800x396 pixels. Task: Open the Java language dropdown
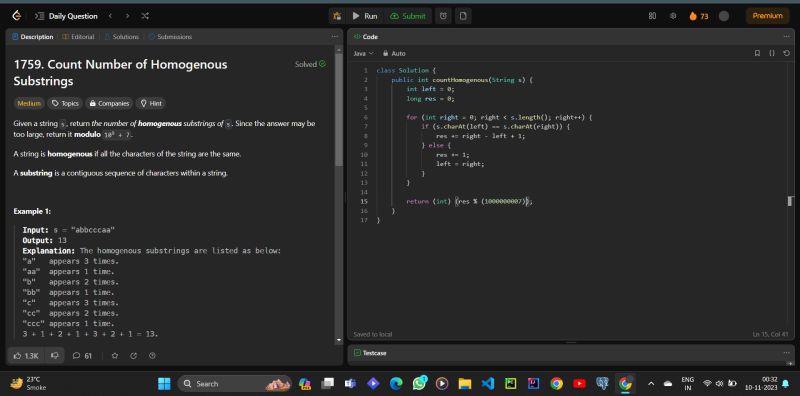coord(363,53)
